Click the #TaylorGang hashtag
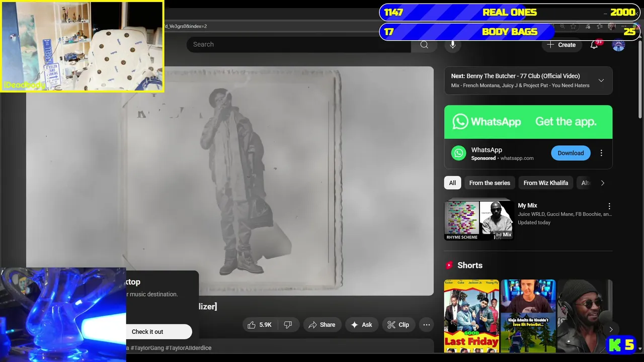Image resolution: width=644 pixels, height=362 pixels. coord(147,348)
